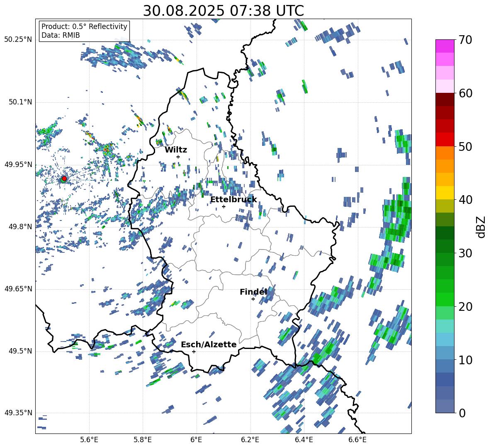Viewport: 491px width, 448px height.
Task: Click the 6.4°E longitude label
Action: pyautogui.click(x=304, y=440)
